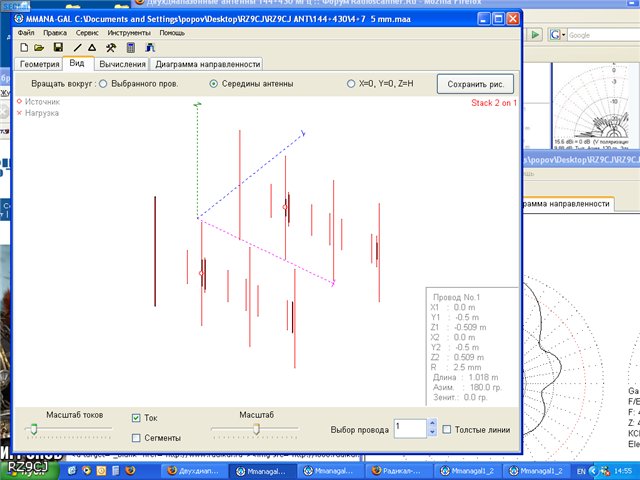Viewport: 640px width, 480px height.
Task: Click the Firefox quick launch icon
Action: 130,470
